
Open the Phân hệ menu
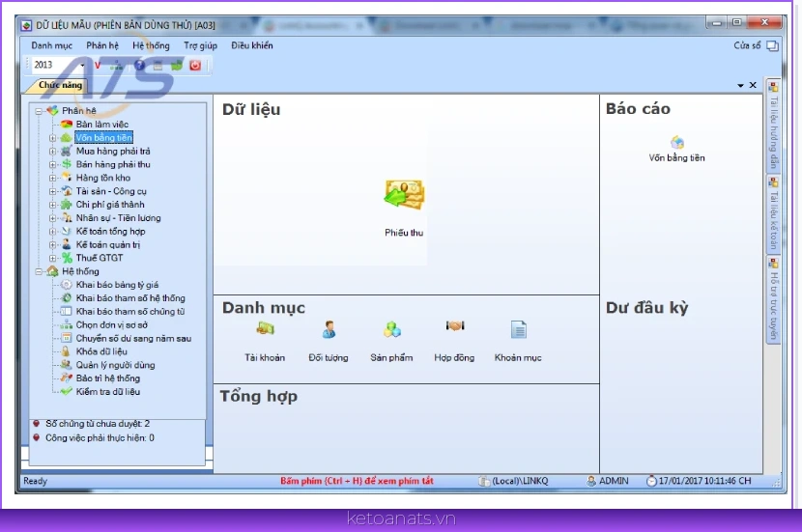pyautogui.click(x=102, y=45)
